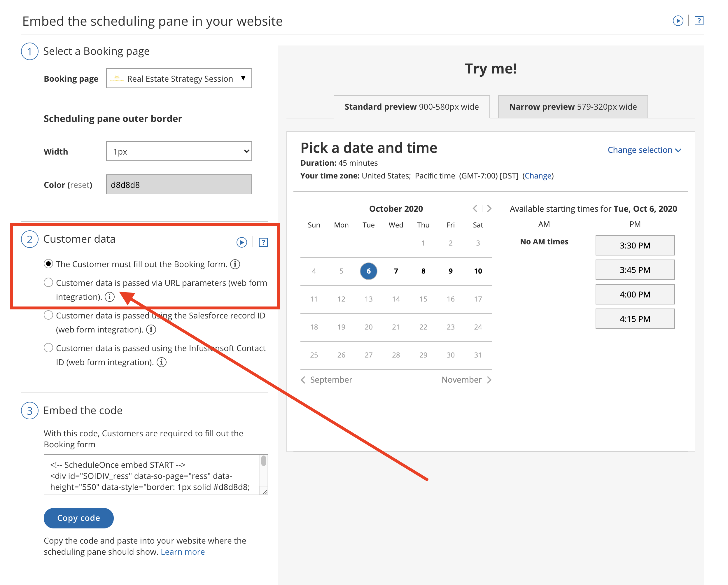728x585 pixels.
Task: Switch to the Standard preview tab
Action: (x=411, y=107)
